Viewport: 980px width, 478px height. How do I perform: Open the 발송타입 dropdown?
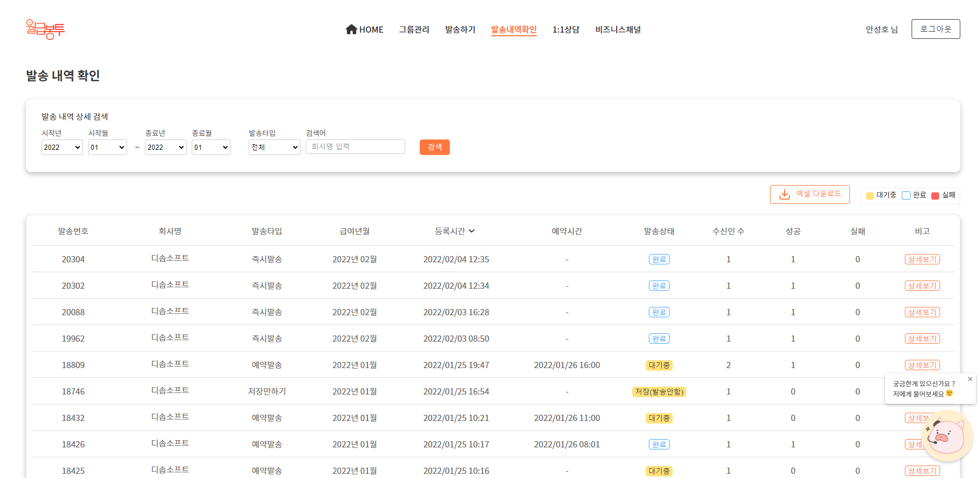click(275, 147)
